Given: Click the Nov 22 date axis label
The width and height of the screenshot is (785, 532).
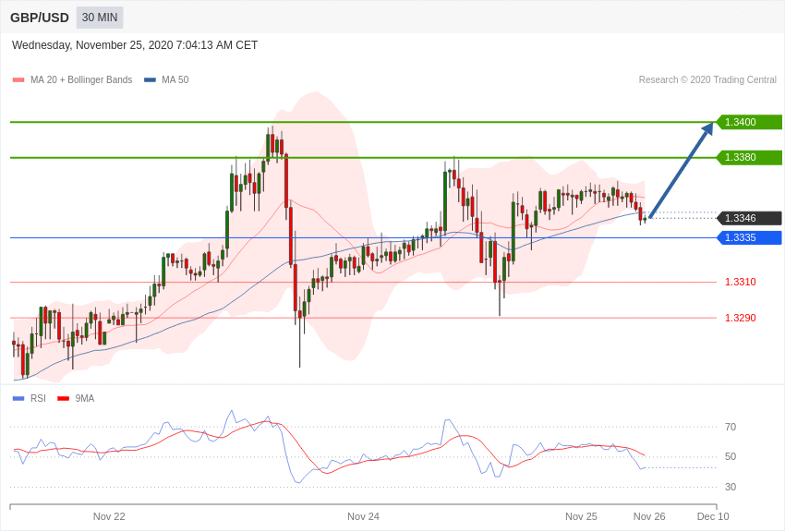Looking at the screenshot, I should click(x=109, y=516).
